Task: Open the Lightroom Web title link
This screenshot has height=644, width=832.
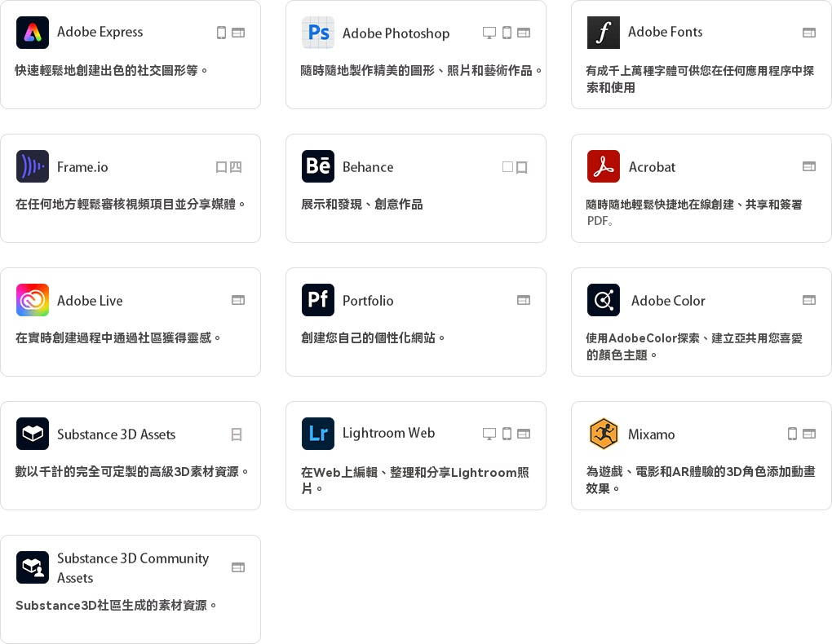Action: (388, 433)
